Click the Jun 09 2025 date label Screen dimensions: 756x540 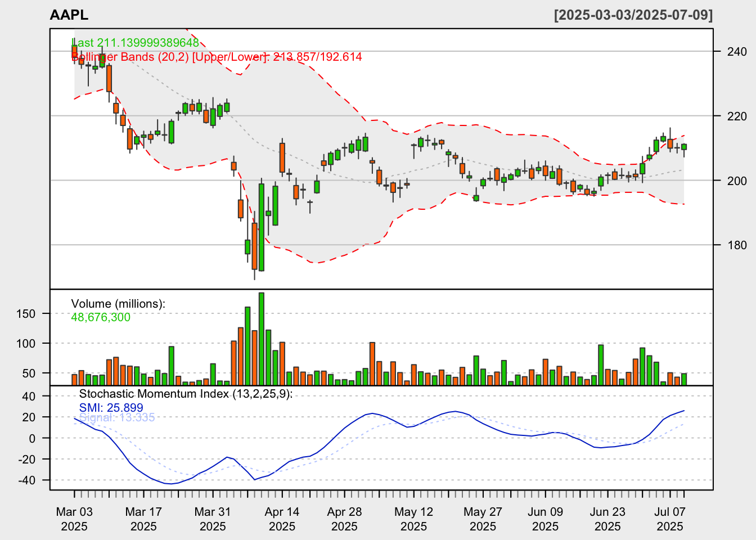coord(545,519)
